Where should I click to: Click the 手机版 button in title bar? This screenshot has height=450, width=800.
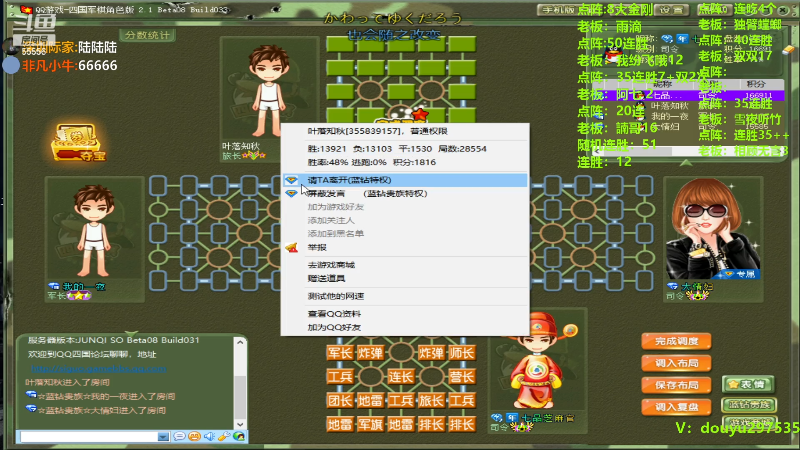558,10
